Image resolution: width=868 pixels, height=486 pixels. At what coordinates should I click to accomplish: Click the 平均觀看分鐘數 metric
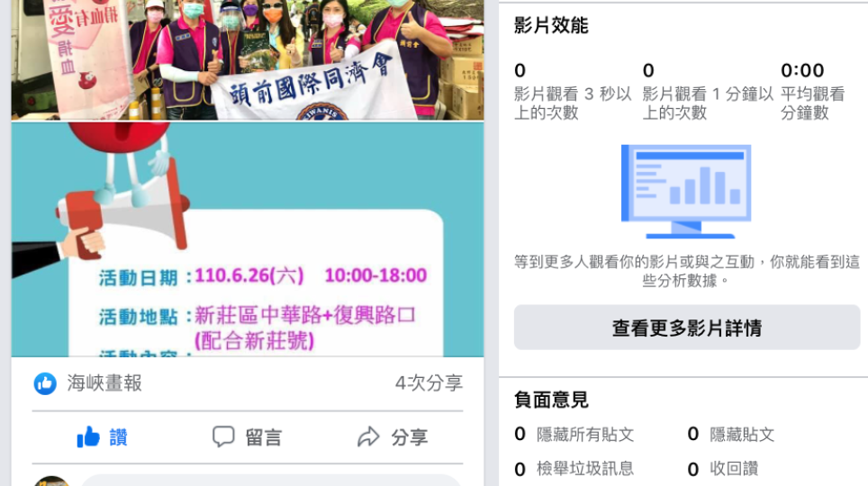pyautogui.click(x=813, y=91)
